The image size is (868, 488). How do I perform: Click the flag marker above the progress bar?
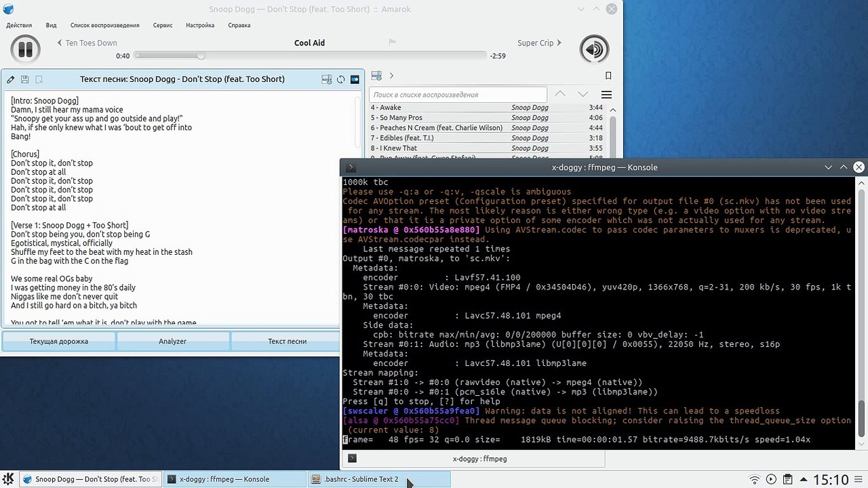click(x=392, y=42)
